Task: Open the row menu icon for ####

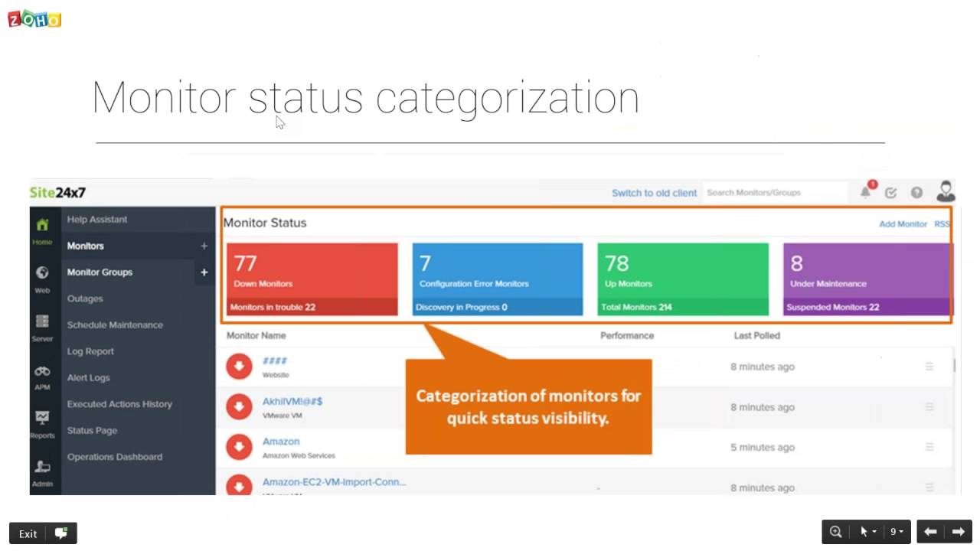Action: tap(929, 367)
